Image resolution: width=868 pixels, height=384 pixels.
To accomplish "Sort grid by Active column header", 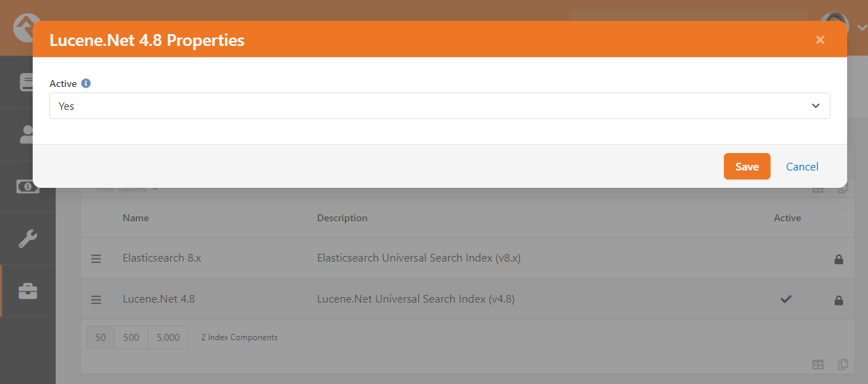I will tap(787, 218).
